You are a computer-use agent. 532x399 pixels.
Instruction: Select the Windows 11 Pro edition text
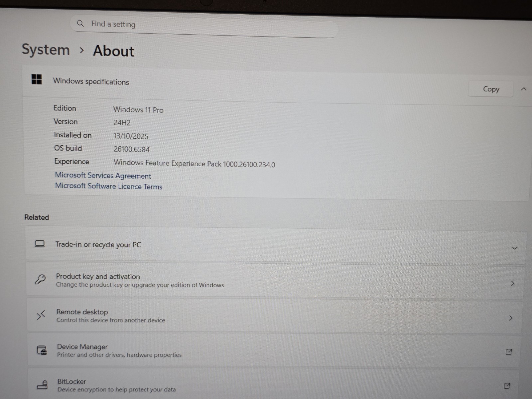pyautogui.click(x=138, y=110)
